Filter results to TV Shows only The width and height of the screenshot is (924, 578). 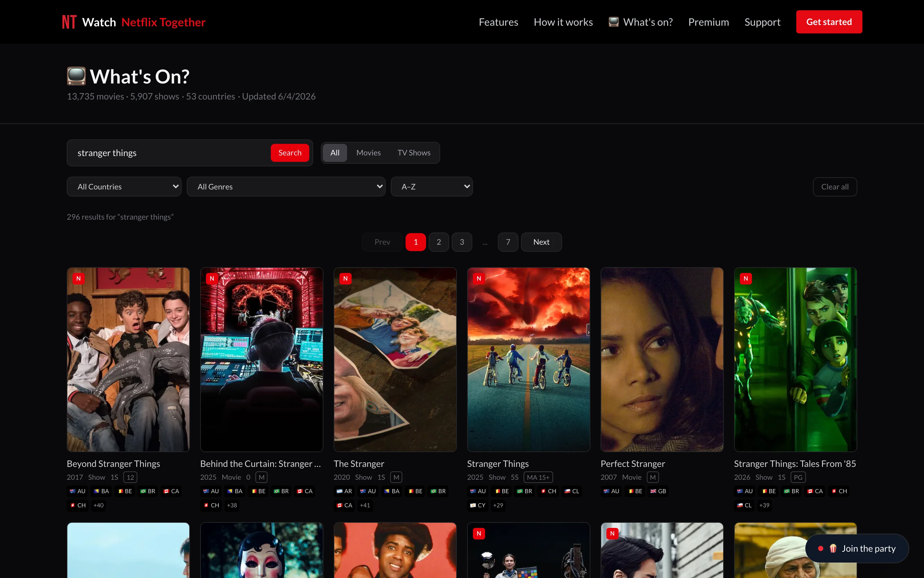point(414,153)
